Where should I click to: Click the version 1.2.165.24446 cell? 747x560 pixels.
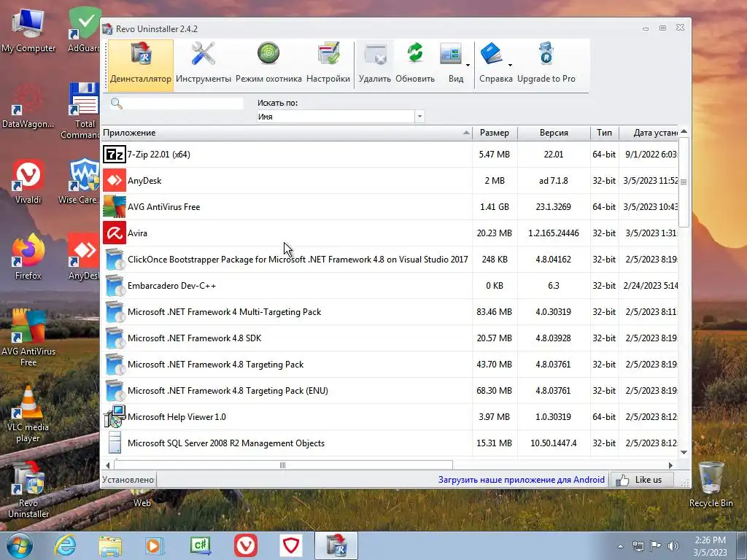pos(554,233)
